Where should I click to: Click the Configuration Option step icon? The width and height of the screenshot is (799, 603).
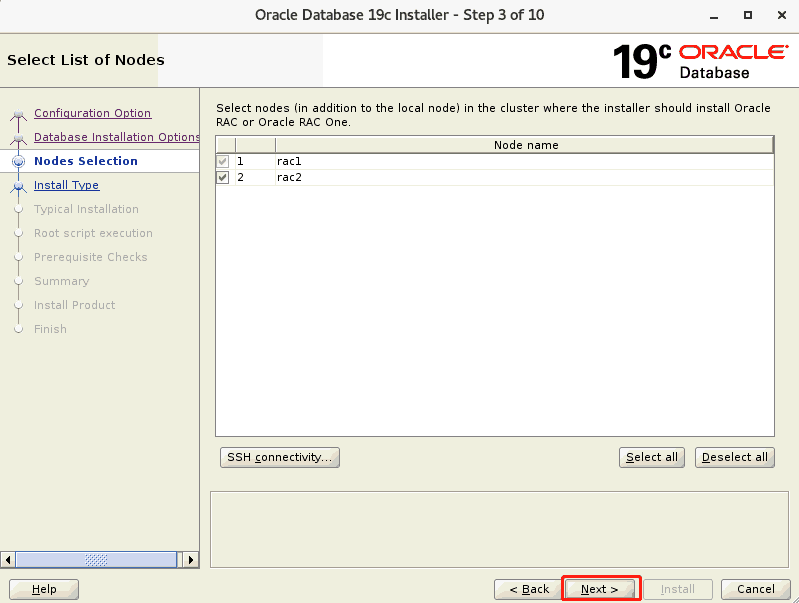[x=18, y=114]
